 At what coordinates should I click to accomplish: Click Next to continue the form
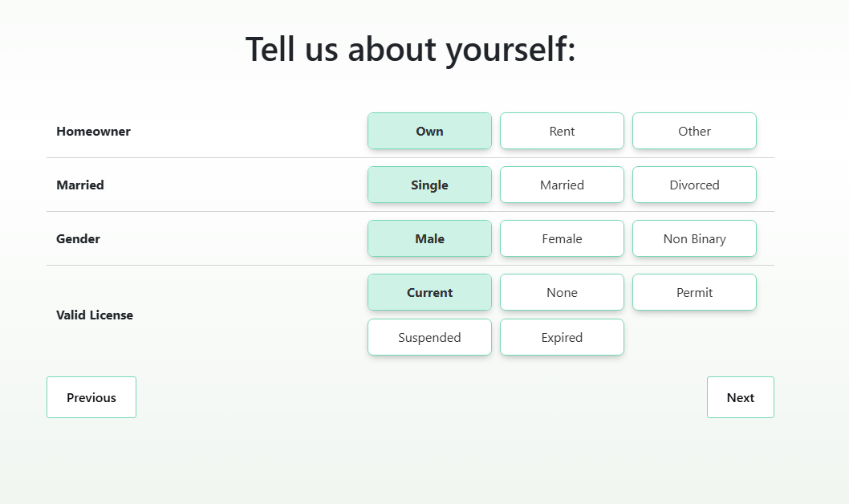tap(740, 397)
